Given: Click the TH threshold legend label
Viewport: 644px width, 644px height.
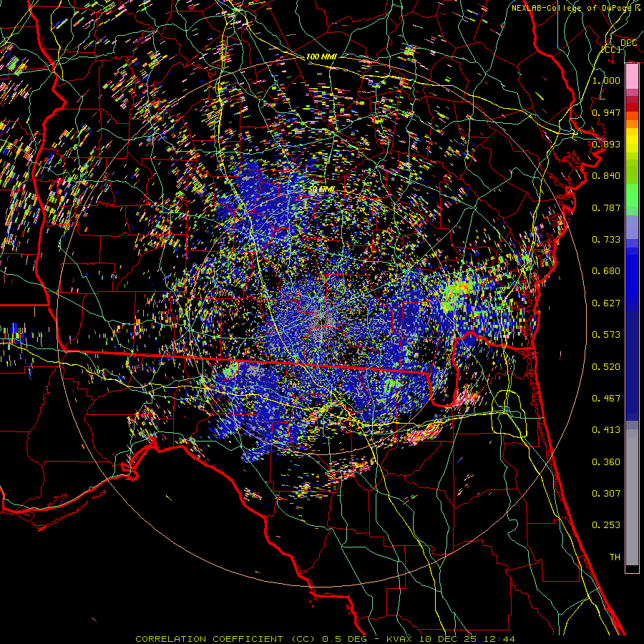Looking at the screenshot, I should click(615, 557).
